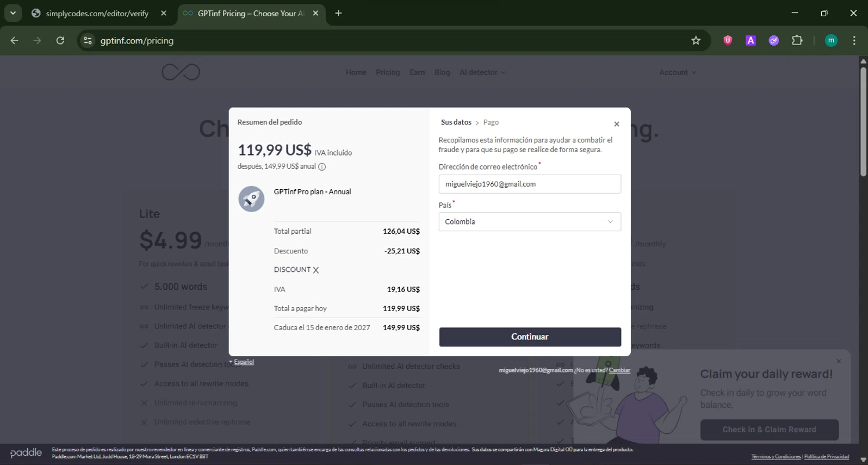The height and width of the screenshot is (465, 868).
Task: Click the uBlock shield extension icon
Action: point(728,40)
